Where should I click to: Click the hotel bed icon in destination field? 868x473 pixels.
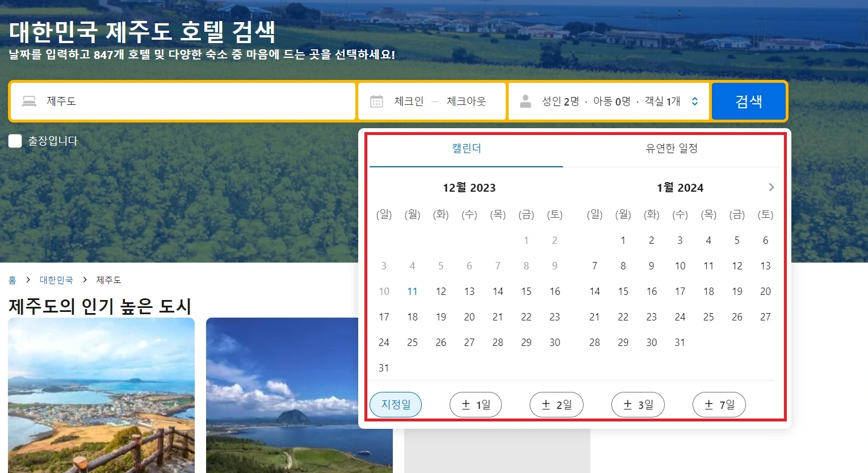point(28,100)
